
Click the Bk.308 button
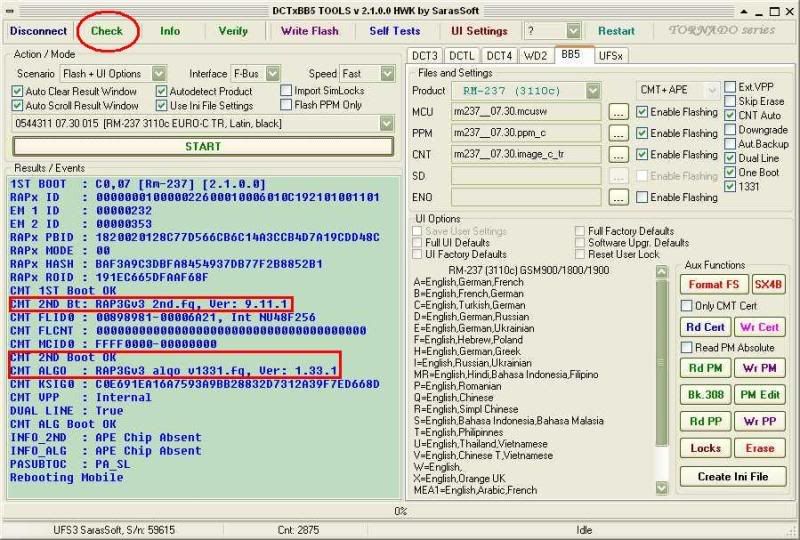(706, 395)
